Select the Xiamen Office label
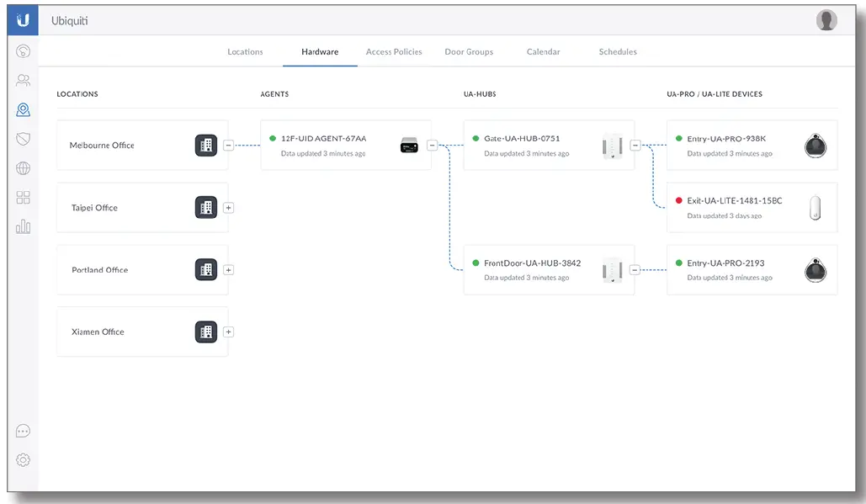866x504 pixels. [98, 332]
